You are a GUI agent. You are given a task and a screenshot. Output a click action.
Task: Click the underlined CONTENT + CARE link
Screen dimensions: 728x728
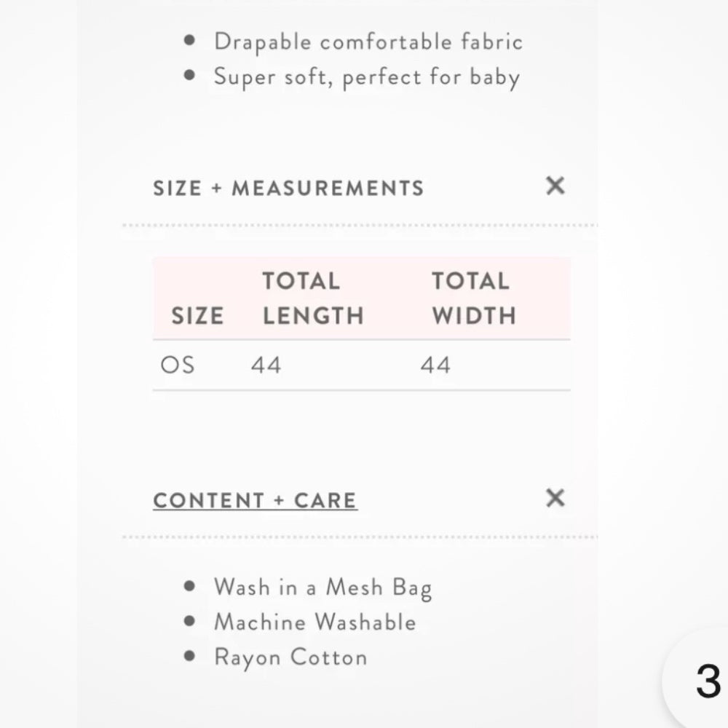[254, 499]
